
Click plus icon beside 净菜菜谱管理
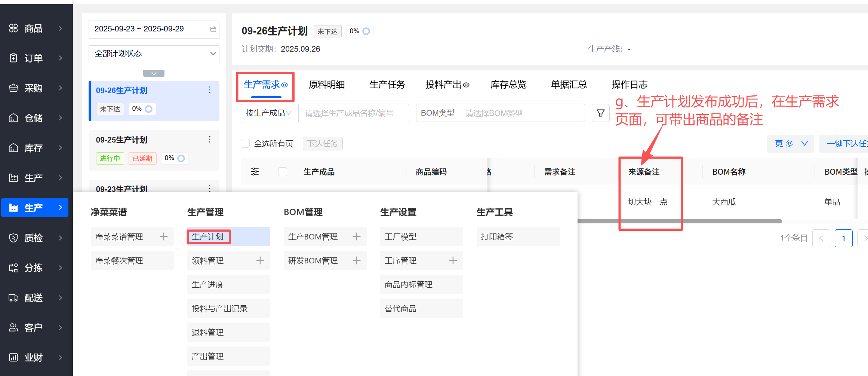164,236
